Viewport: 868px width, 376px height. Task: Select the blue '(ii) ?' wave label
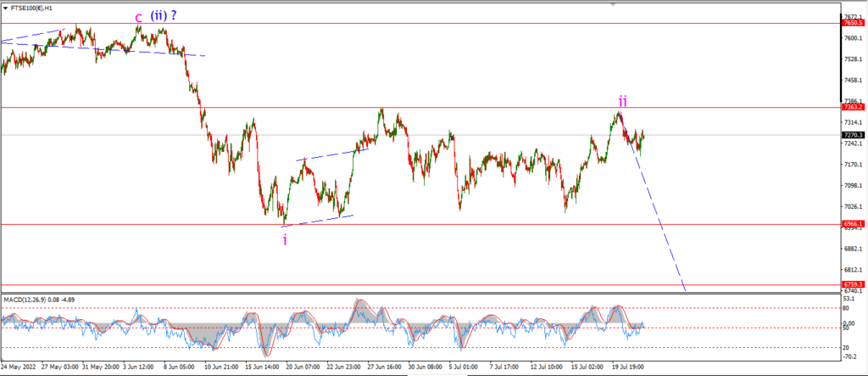click(x=164, y=16)
